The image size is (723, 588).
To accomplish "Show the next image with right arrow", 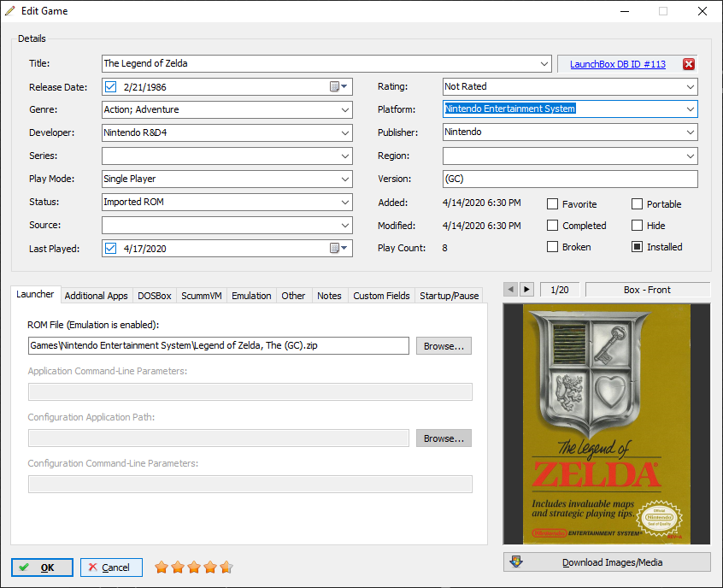I will (x=526, y=290).
